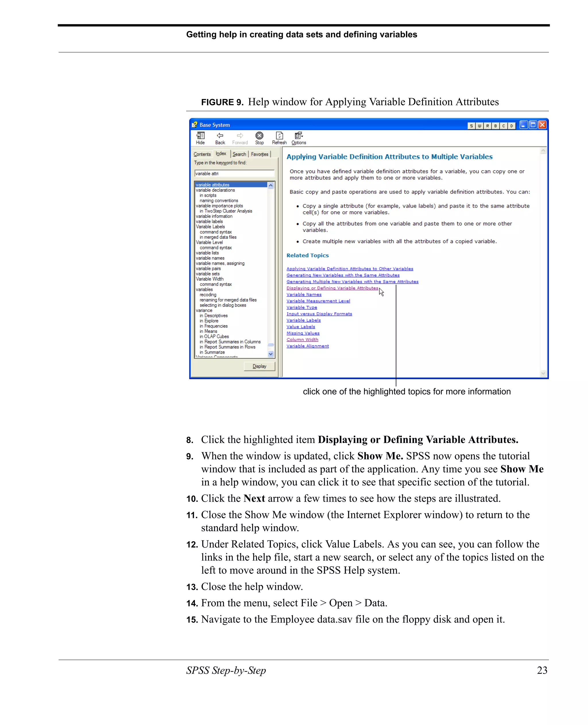This screenshot has height=725, width=588.
Task: Select 'variable pairs' index entry
Action: 208,269
